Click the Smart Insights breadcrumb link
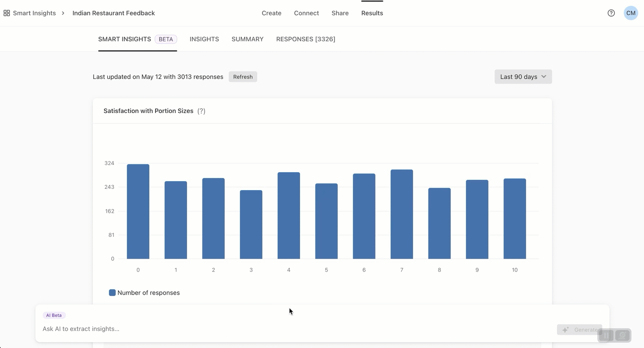The height and width of the screenshot is (348, 644). click(x=34, y=13)
